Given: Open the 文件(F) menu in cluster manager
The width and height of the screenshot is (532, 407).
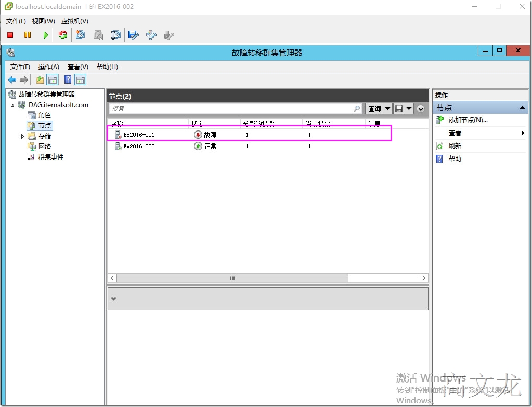Looking at the screenshot, I should pyautogui.click(x=20, y=67).
